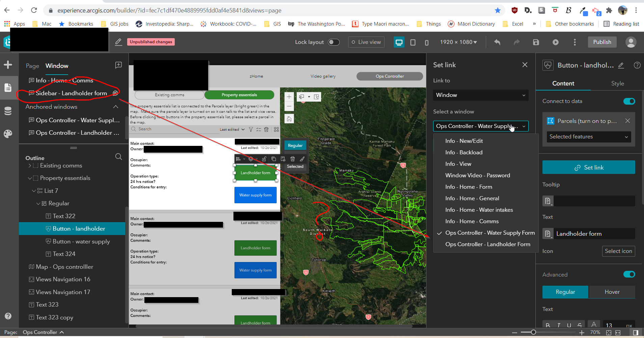Click the Insert widget plus icon
Image resolution: width=644 pixels, height=338 pixels.
point(8,65)
